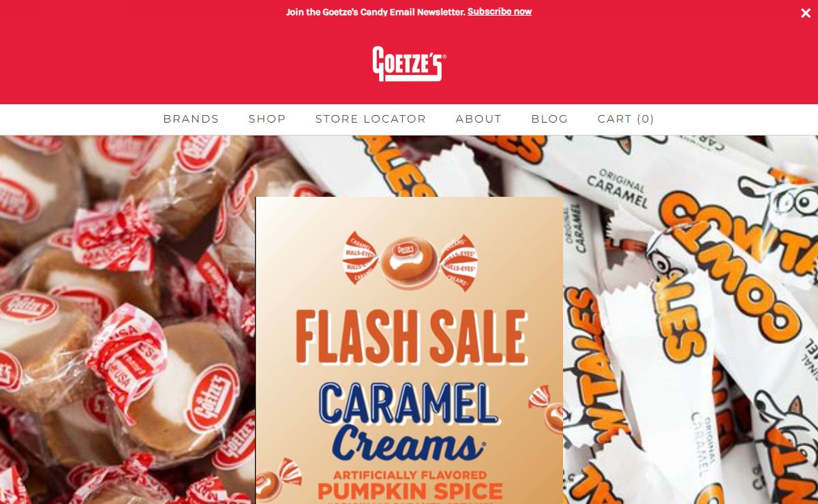
Task: Click small candy icon at popup's bottom-left corner
Action: (x=279, y=479)
